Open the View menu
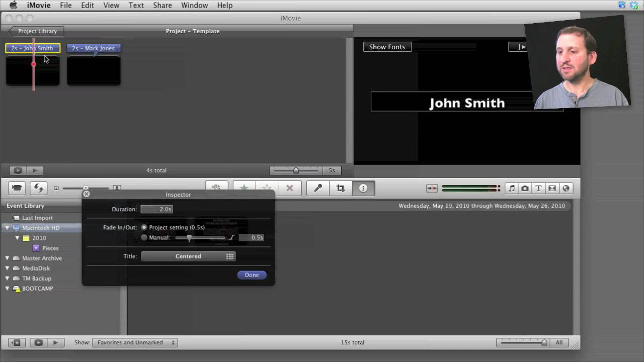644x362 pixels. click(x=111, y=5)
